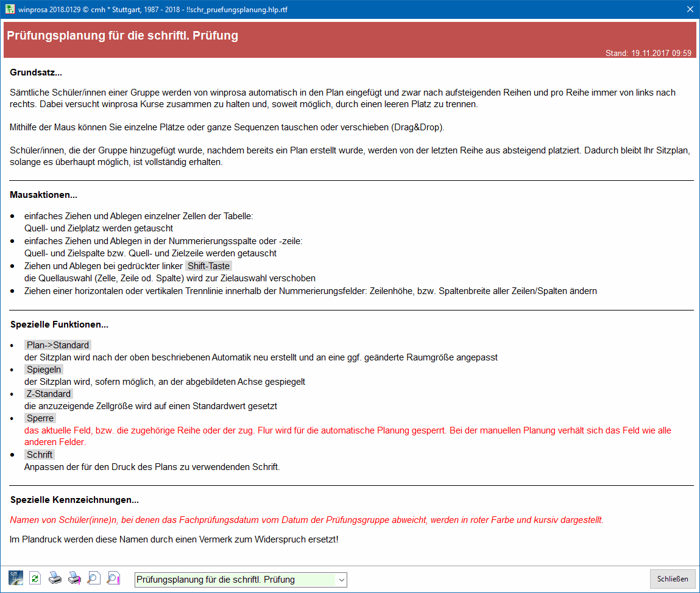Click the Mausaktionen... heading
The width and height of the screenshot is (700, 593).
point(43,195)
